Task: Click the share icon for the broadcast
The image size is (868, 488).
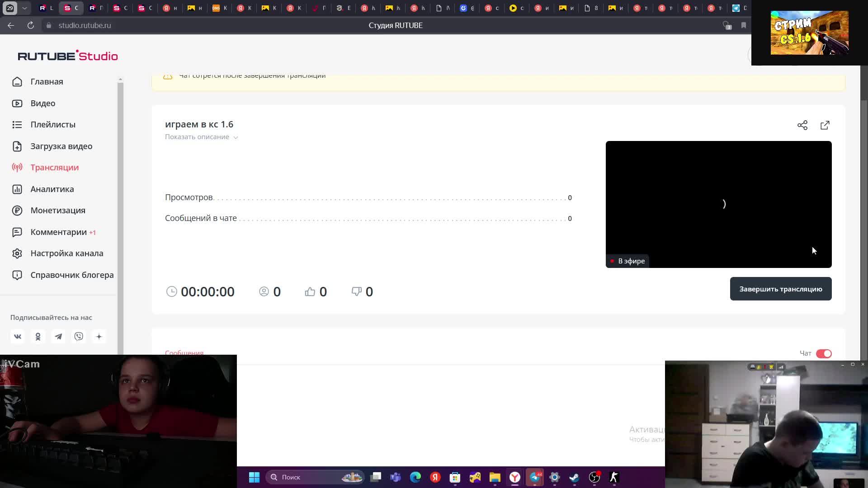Action: 802,125
